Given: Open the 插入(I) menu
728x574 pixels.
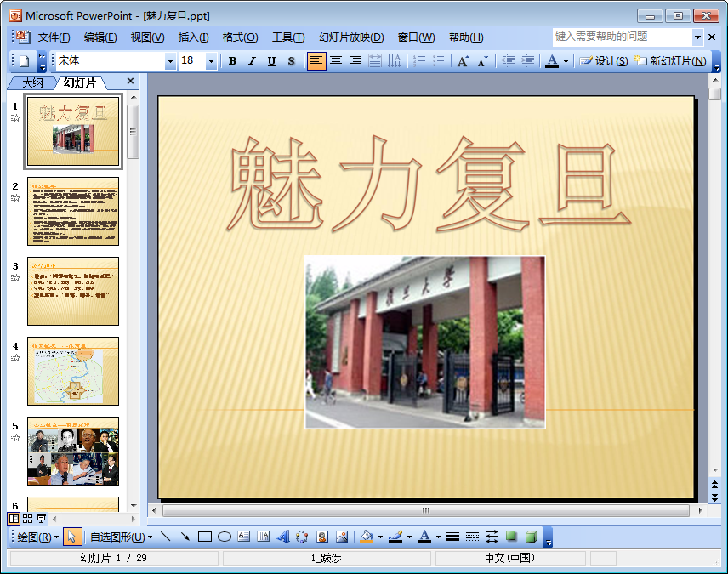Looking at the screenshot, I should [x=193, y=37].
